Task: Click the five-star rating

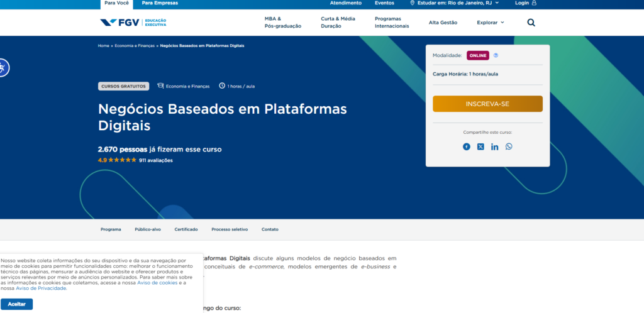Action: point(123,160)
